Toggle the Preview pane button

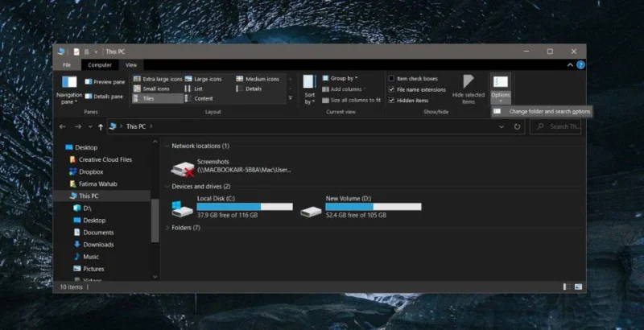[x=105, y=81]
